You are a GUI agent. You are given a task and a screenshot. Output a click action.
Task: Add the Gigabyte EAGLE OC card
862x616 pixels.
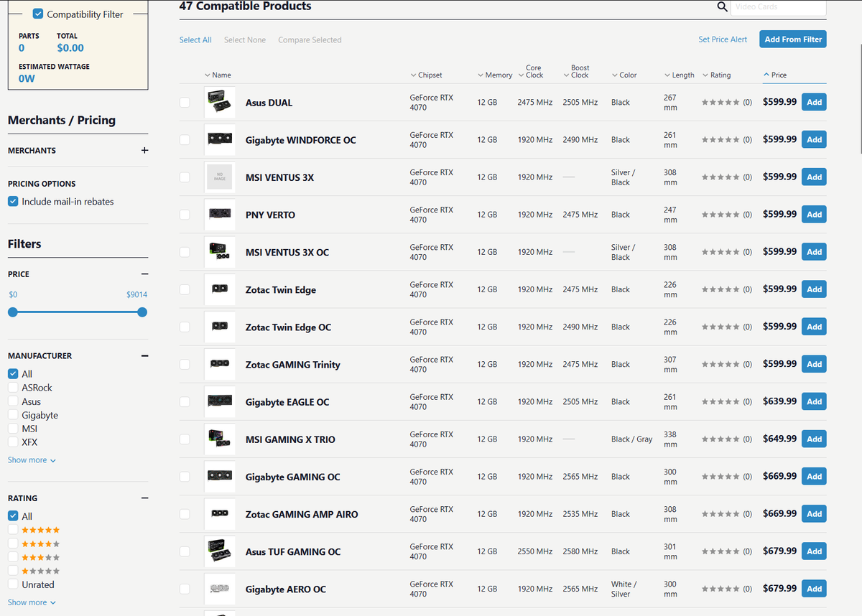814,401
